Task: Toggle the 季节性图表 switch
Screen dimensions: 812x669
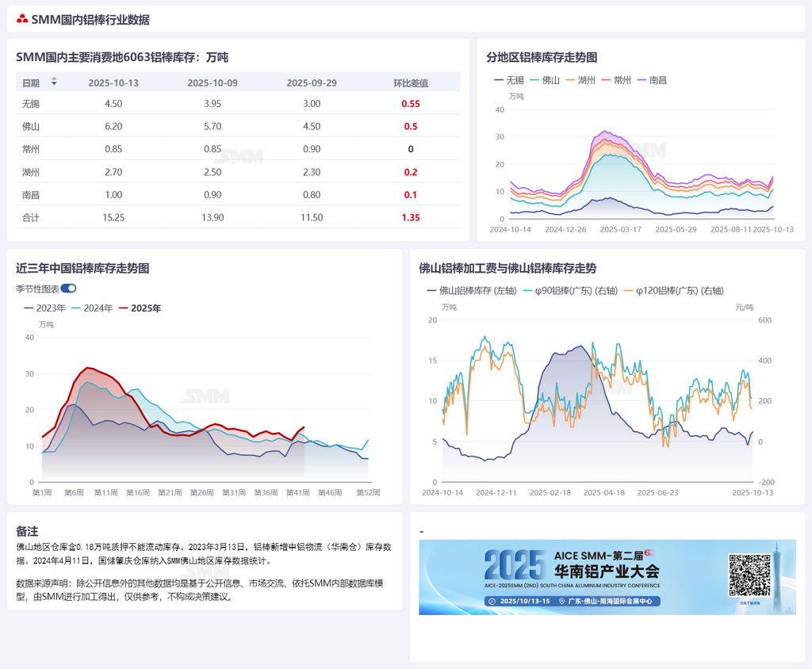Action: pyautogui.click(x=68, y=289)
